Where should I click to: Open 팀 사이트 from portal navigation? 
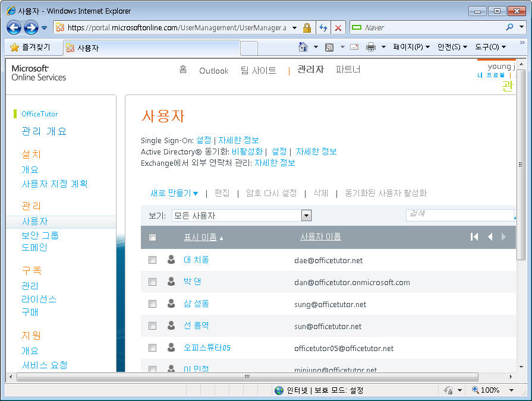pyautogui.click(x=258, y=70)
